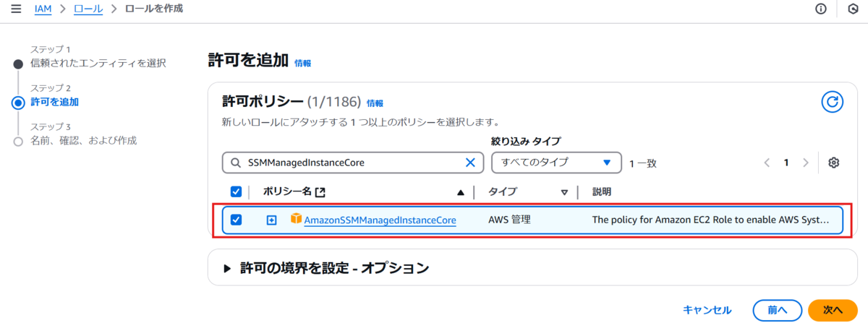
Task: Click the info circle icon in header
Action: 820,9
